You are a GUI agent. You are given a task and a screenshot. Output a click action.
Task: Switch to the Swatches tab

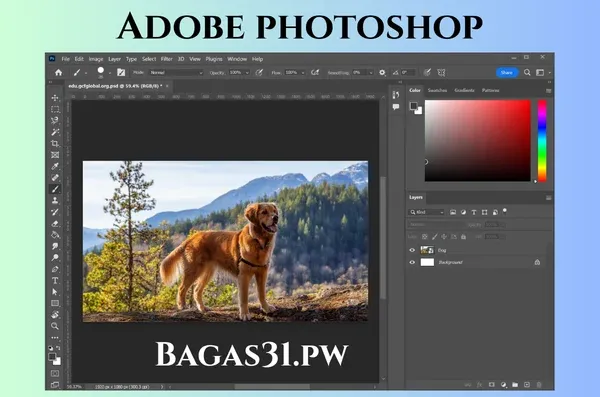click(437, 90)
